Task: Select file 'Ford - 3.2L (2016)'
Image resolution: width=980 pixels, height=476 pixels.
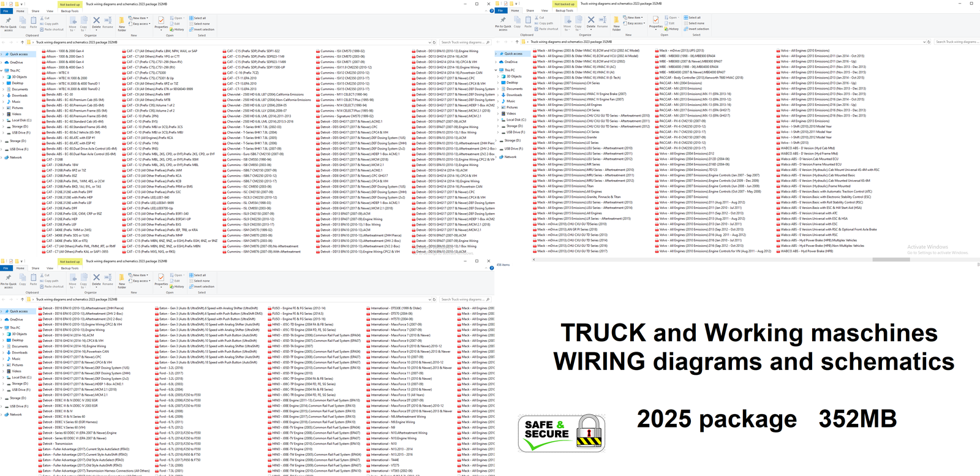Action: tap(168, 368)
